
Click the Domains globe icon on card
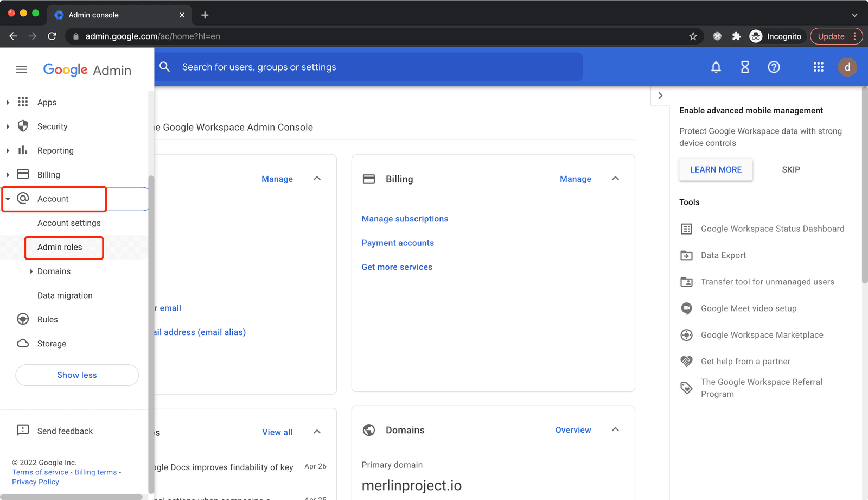pos(369,430)
